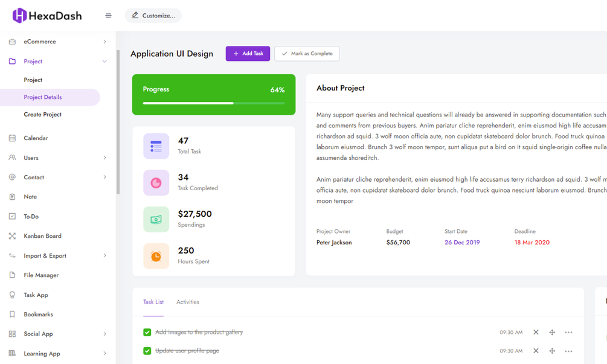Viewport: 607px width, 364px height.
Task: Click the hamburger menu icon
Action: [x=108, y=16]
